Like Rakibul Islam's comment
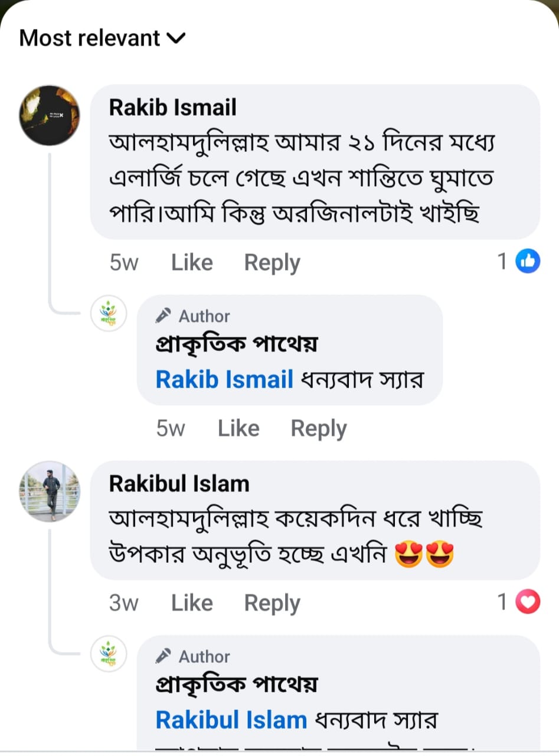The width and height of the screenshot is (559, 756). tap(192, 603)
